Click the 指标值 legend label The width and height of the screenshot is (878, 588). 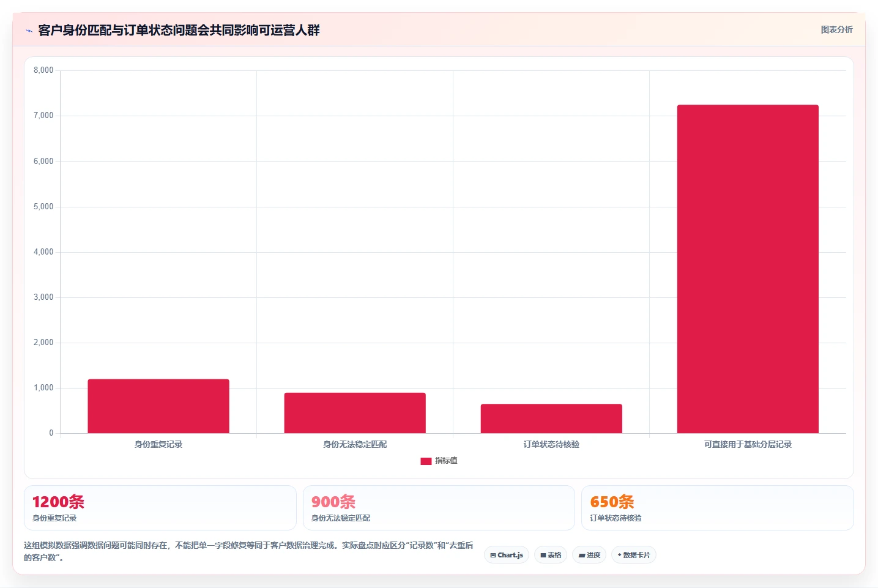(x=446, y=461)
